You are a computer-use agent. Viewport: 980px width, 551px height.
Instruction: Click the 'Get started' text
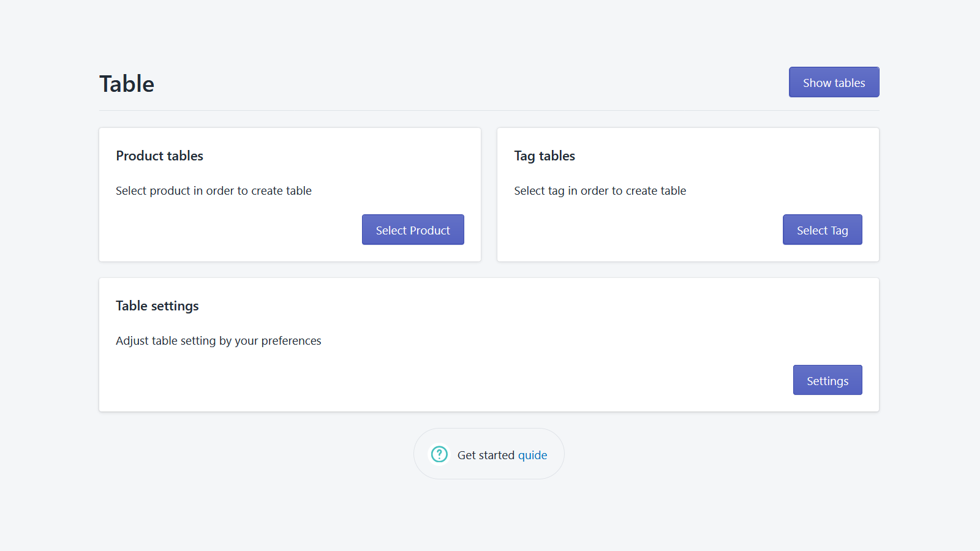pos(486,455)
